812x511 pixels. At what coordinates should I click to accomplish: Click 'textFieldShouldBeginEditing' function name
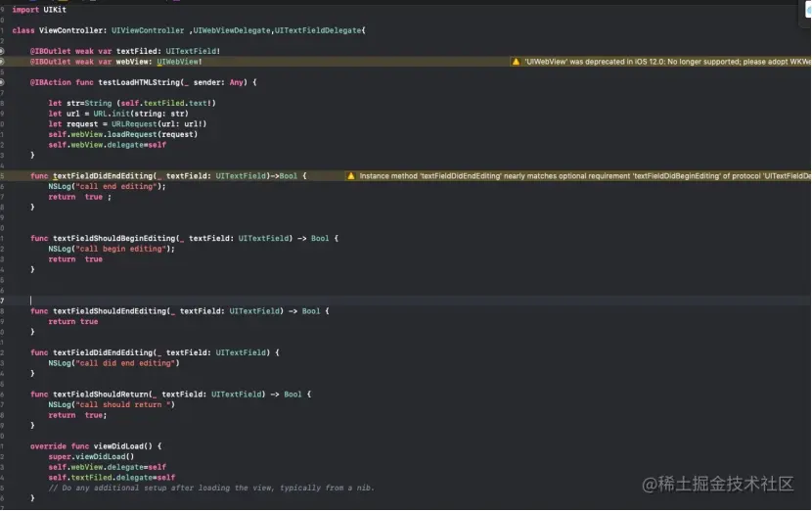pos(113,239)
